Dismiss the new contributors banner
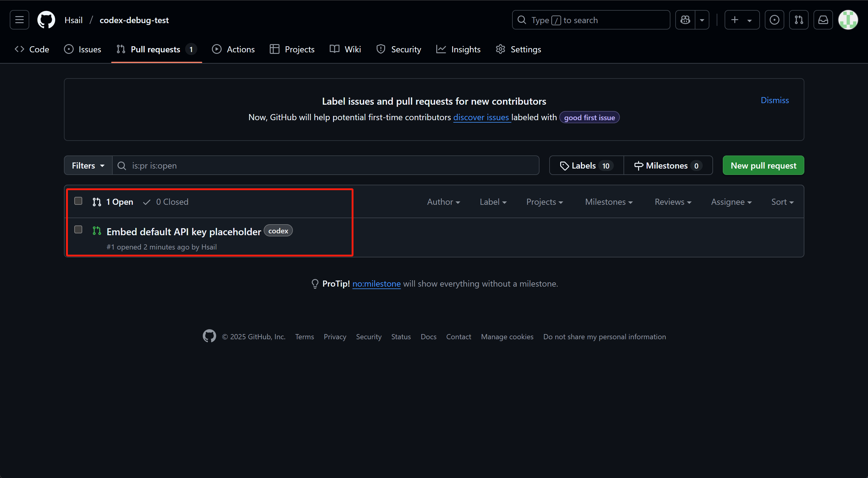The image size is (868, 478). [x=774, y=100]
